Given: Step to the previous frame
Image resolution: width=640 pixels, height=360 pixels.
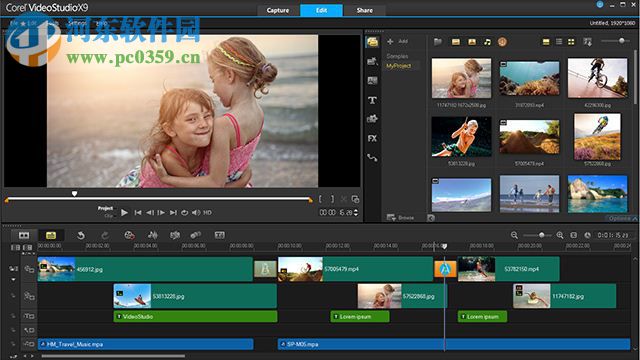Looking at the screenshot, I should 150,213.
